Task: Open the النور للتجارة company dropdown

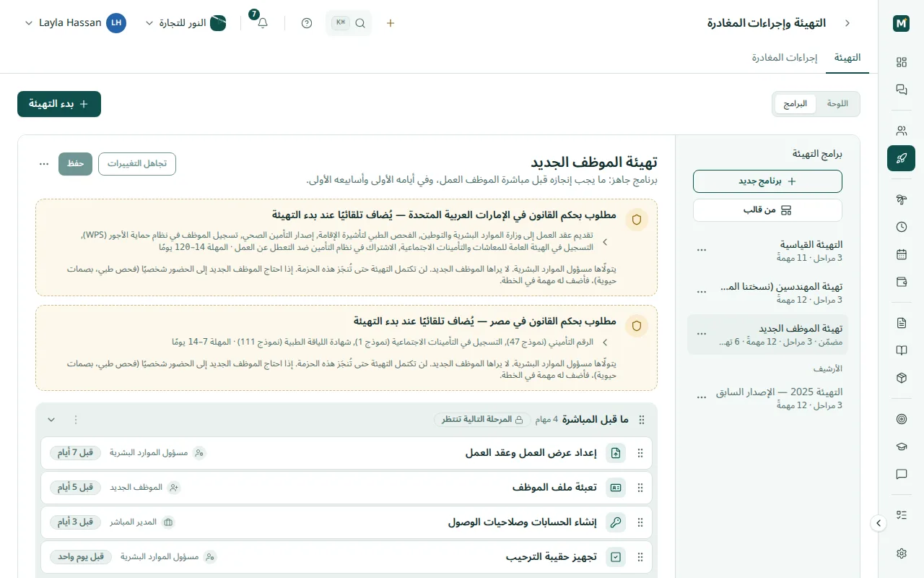Action: [x=186, y=23]
